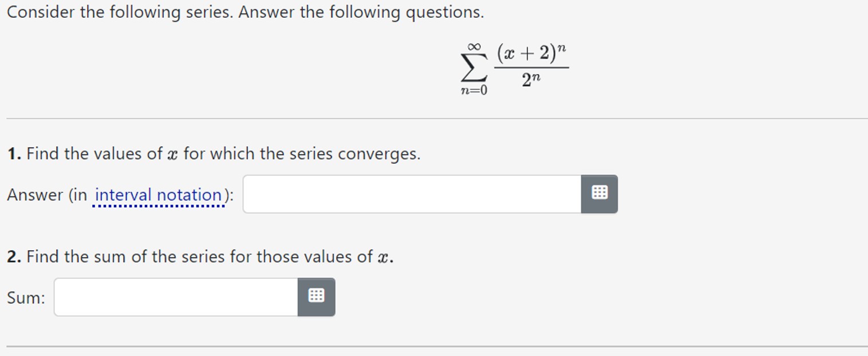Click the Sum label text
This screenshot has height=356, width=868.
pos(24,296)
